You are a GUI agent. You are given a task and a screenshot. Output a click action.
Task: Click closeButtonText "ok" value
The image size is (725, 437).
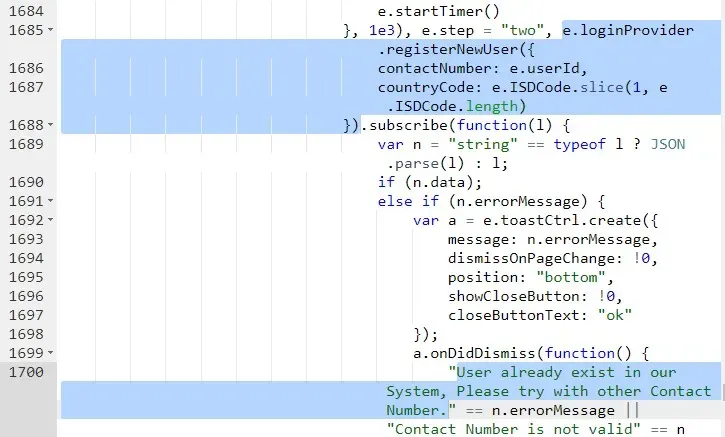click(614, 315)
